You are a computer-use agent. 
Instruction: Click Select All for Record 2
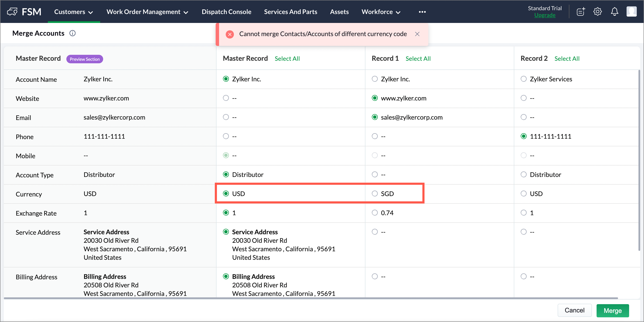(x=567, y=59)
